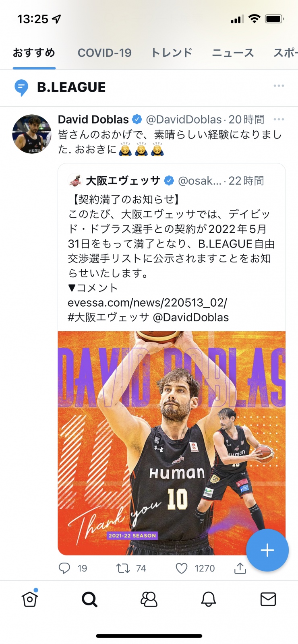
Task: Open the Communities people icon
Action: coord(149,599)
